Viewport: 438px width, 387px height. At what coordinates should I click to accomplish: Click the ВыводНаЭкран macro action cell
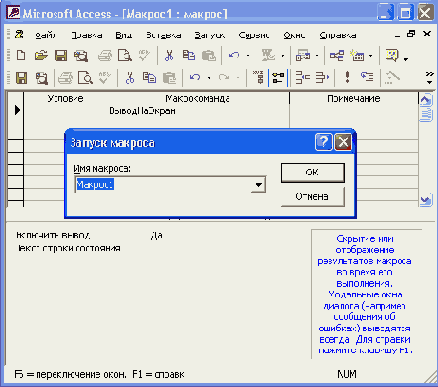coord(142,111)
